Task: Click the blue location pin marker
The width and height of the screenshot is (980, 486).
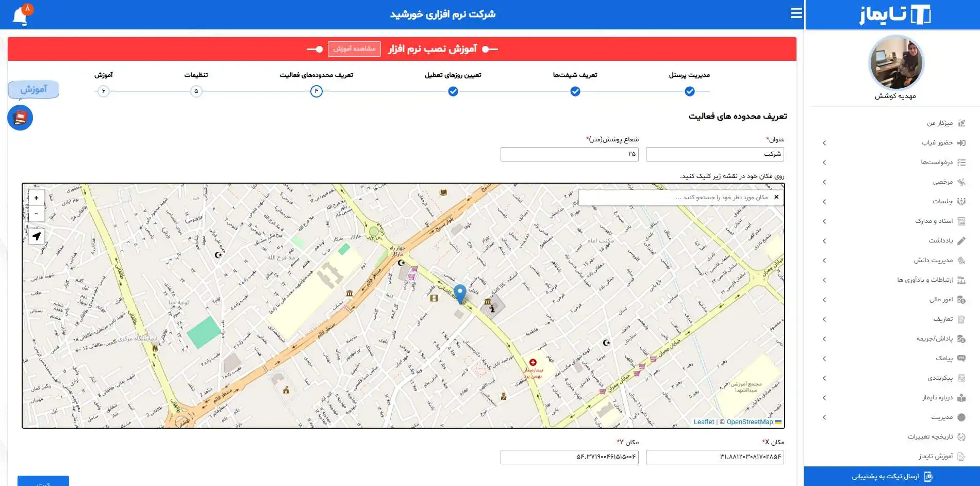Action: [460, 293]
